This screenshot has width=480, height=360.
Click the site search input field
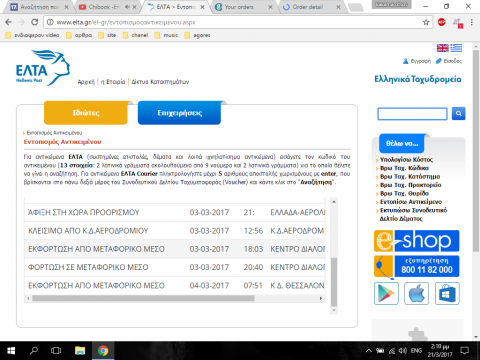(x=412, y=114)
